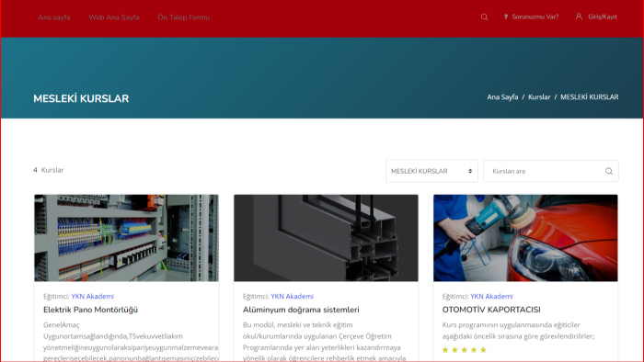Open YKN Akademi instructor under Elektrik Pano course

(x=92, y=296)
